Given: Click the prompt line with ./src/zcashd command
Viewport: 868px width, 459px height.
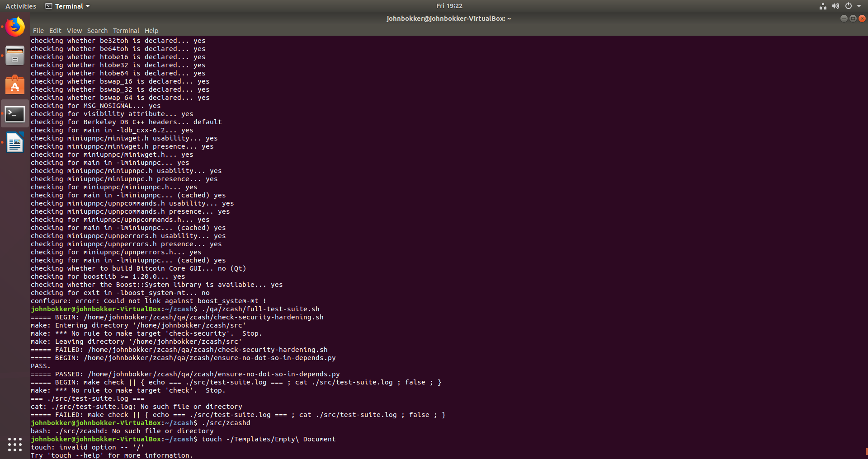Looking at the screenshot, I should click(x=141, y=423).
